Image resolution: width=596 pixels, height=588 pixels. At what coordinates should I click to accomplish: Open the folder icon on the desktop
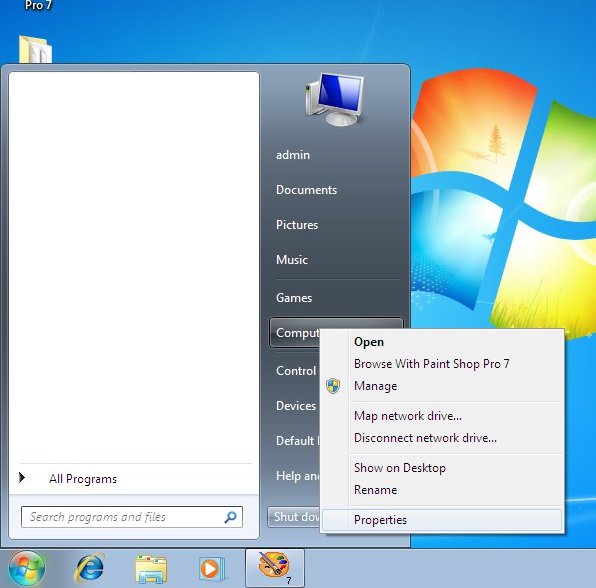(35, 49)
